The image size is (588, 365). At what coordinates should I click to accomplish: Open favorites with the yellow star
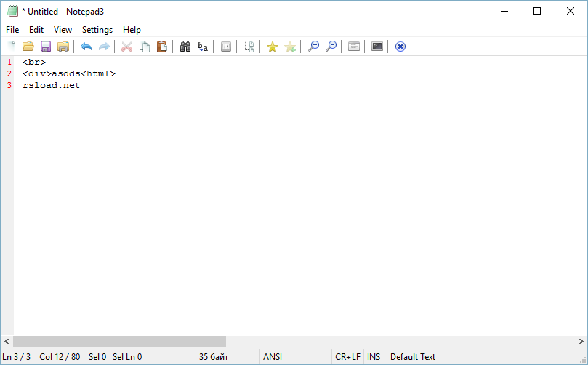pyautogui.click(x=273, y=47)
